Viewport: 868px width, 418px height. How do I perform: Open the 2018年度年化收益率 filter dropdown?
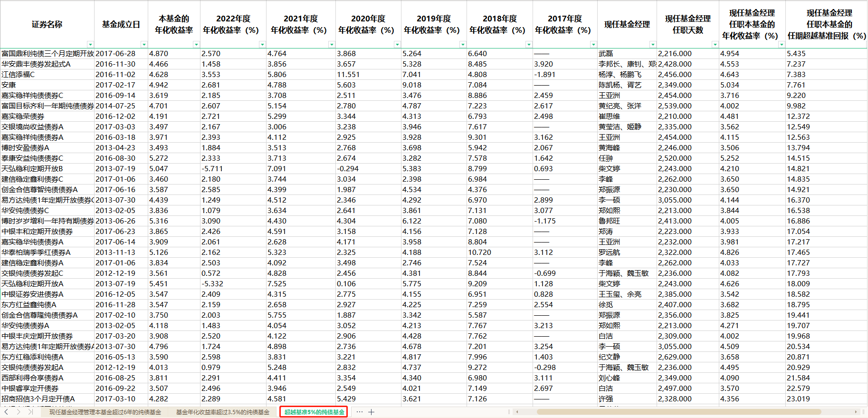[528, 44]
